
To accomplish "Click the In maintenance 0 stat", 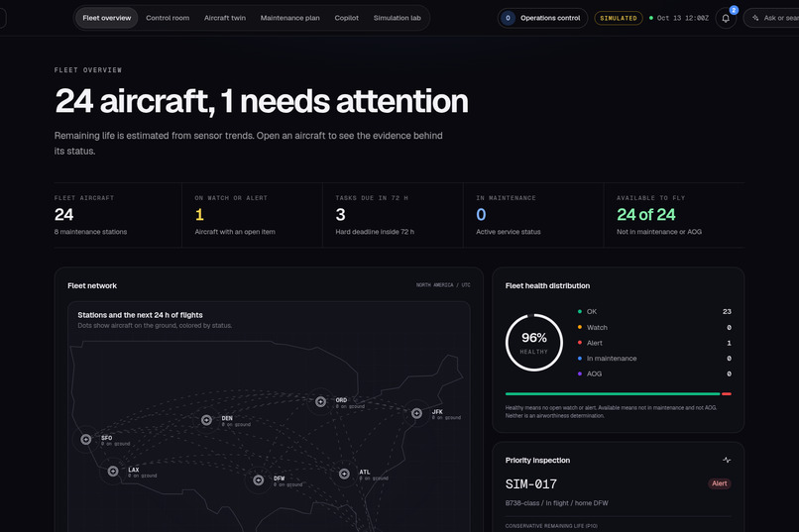I will [533, 215].
